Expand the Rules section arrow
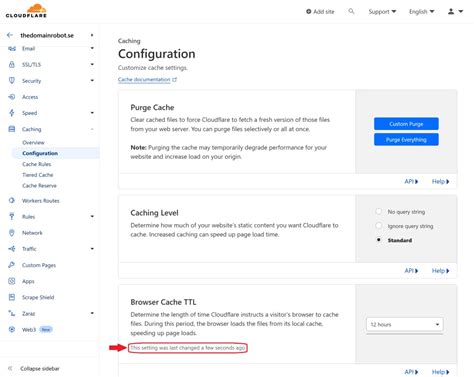Viewport: 474px width, 377px height. tap(92, 216)
